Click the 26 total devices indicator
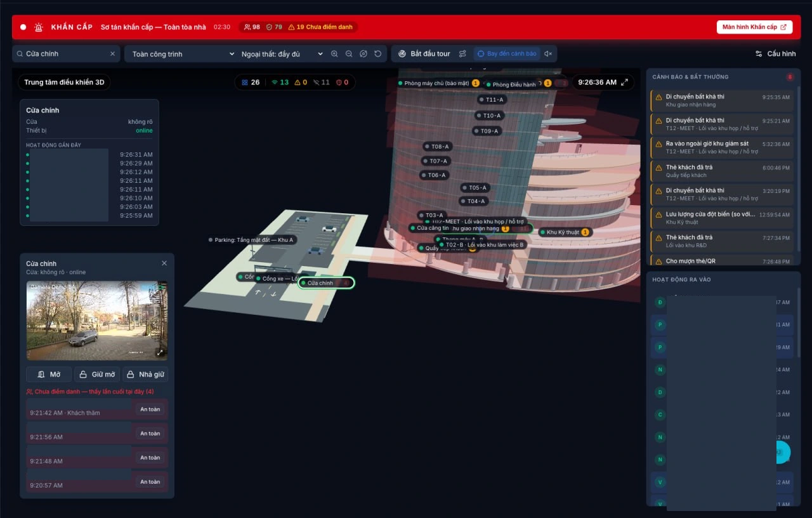This screenshot has height=518, width=812. tap(251, 83)
